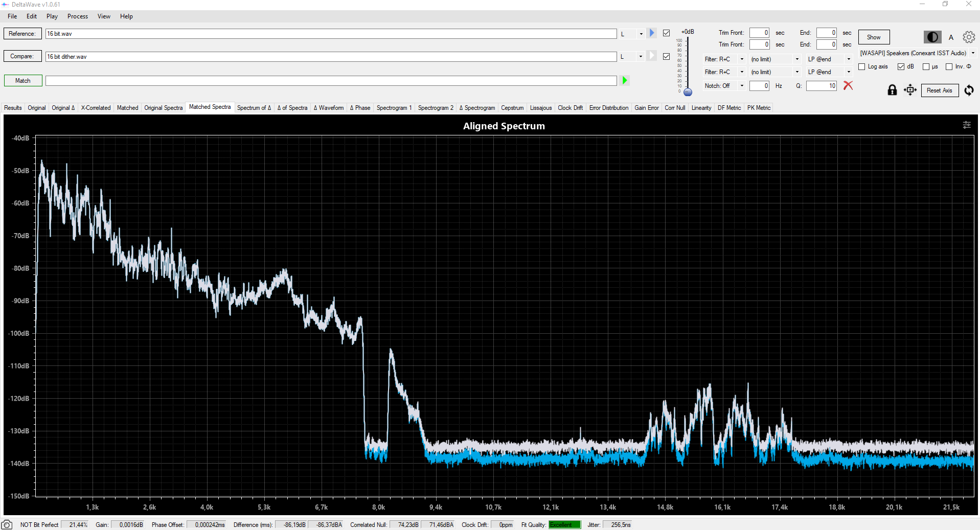Toggle dark/light theme contrast icon
The height and width of the screenshot is (530, 980).
click(x=932, y=37)
